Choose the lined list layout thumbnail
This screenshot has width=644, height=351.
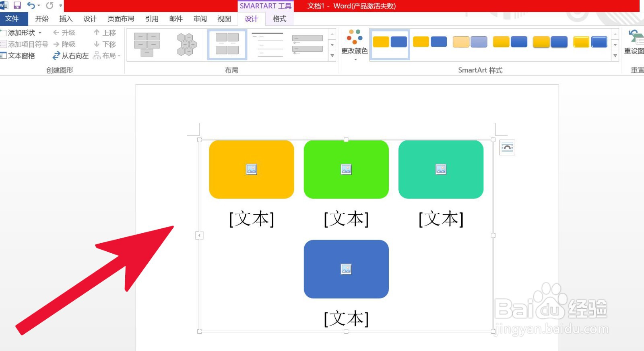(267, 44)
